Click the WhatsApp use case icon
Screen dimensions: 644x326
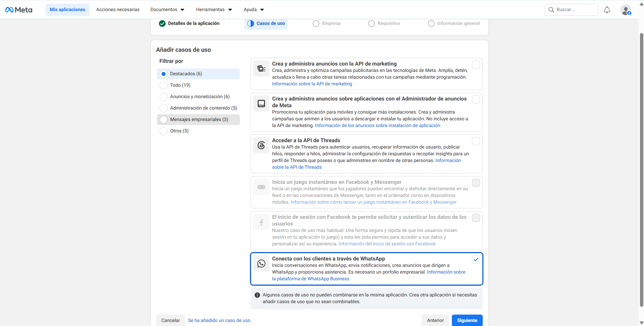pyautogui.click(x=261, y=263)
